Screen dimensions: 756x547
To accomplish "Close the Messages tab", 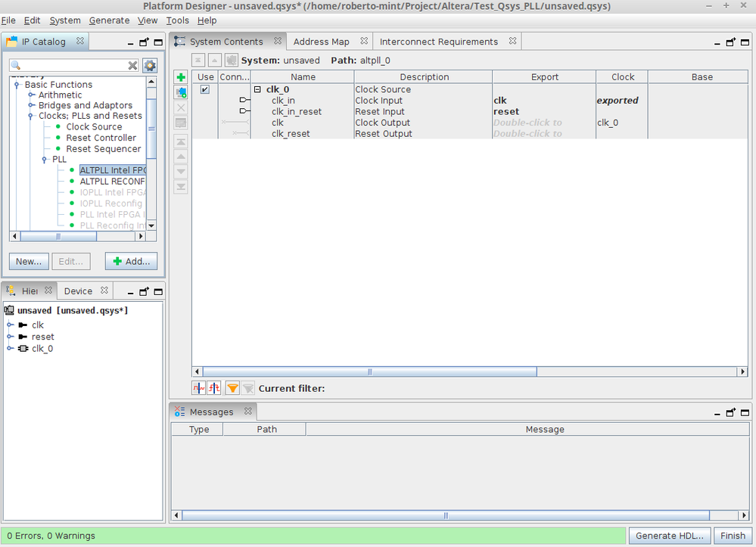I will pos(247,411).
